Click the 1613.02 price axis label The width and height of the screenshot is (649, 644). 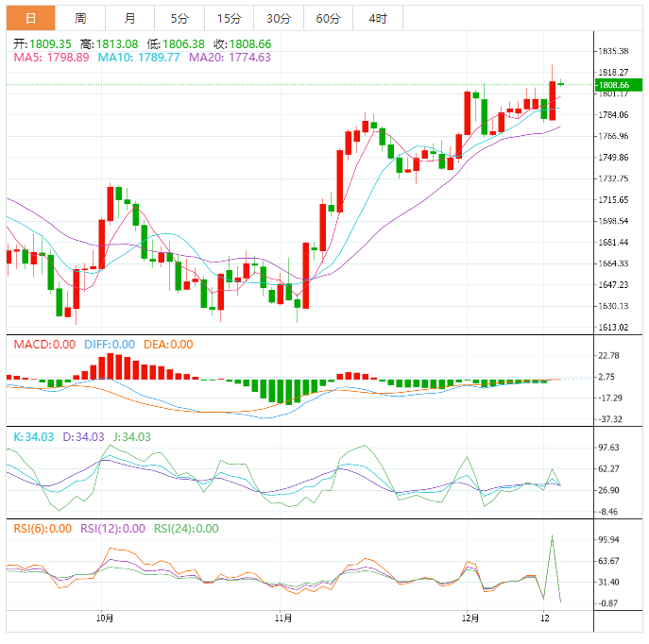click(x=613, y=327)
